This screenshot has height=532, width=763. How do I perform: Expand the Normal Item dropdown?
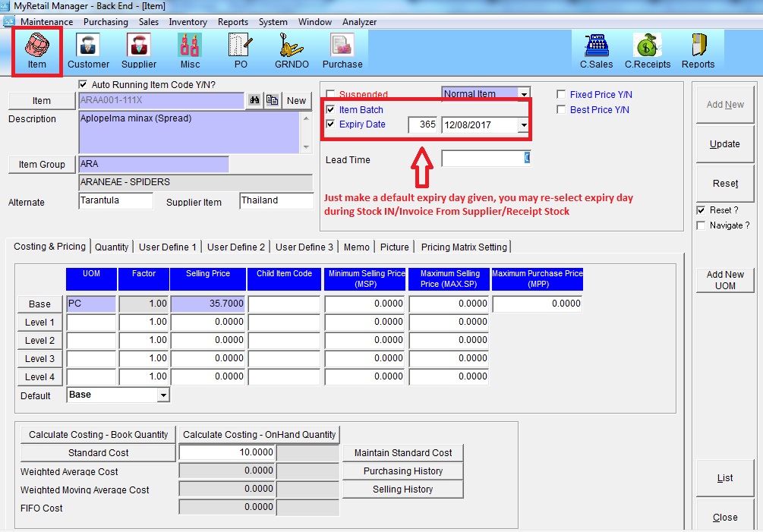524,95
